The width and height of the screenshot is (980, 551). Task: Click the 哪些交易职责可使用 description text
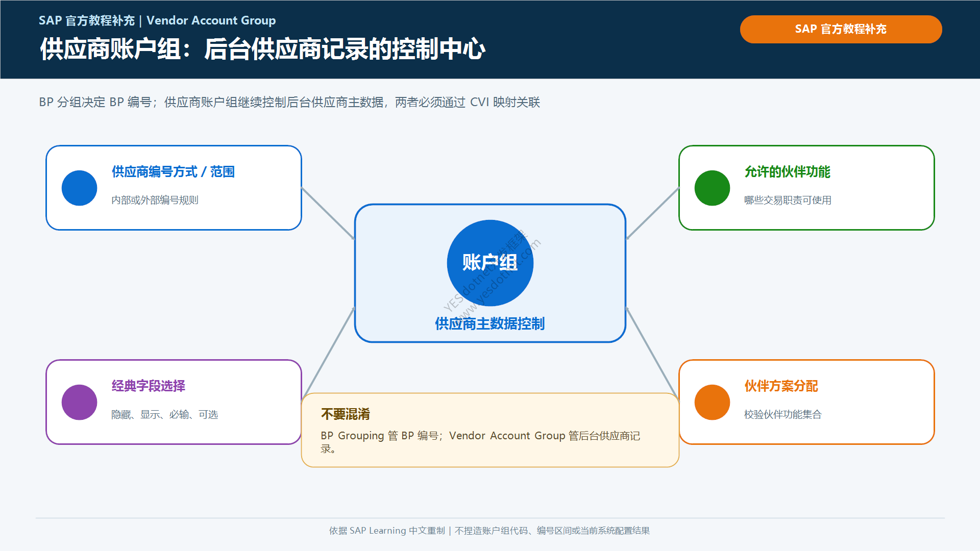pyautogui.click(x=788, y=200)
